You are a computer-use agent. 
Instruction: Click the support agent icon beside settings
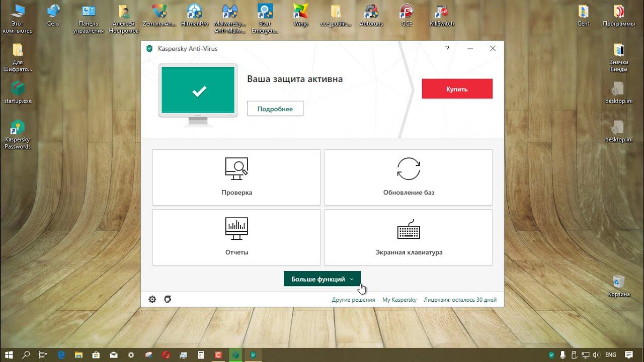coord(168,299)
